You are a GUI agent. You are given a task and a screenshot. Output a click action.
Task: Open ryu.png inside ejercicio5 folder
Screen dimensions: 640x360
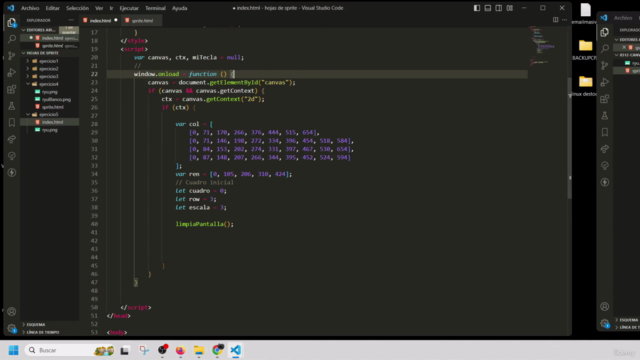(x=49, y=130)
